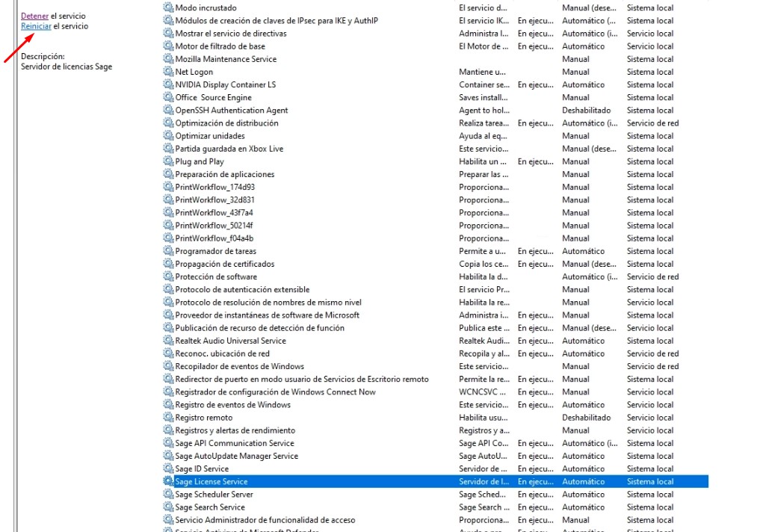The image size is (760, 532).
Task: Select Módulos de creación de claves de IPsec
Action: click(276, 21)
